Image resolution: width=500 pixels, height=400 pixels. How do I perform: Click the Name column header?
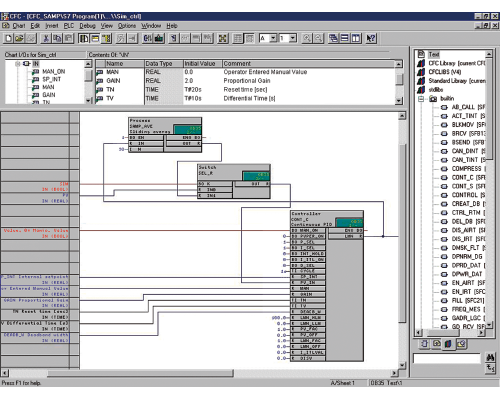[x=125, y=63]
